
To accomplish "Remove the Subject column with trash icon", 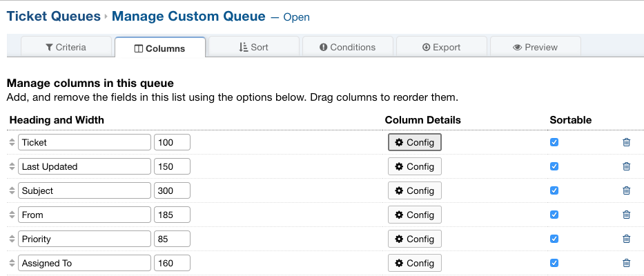I will point(626,190).
